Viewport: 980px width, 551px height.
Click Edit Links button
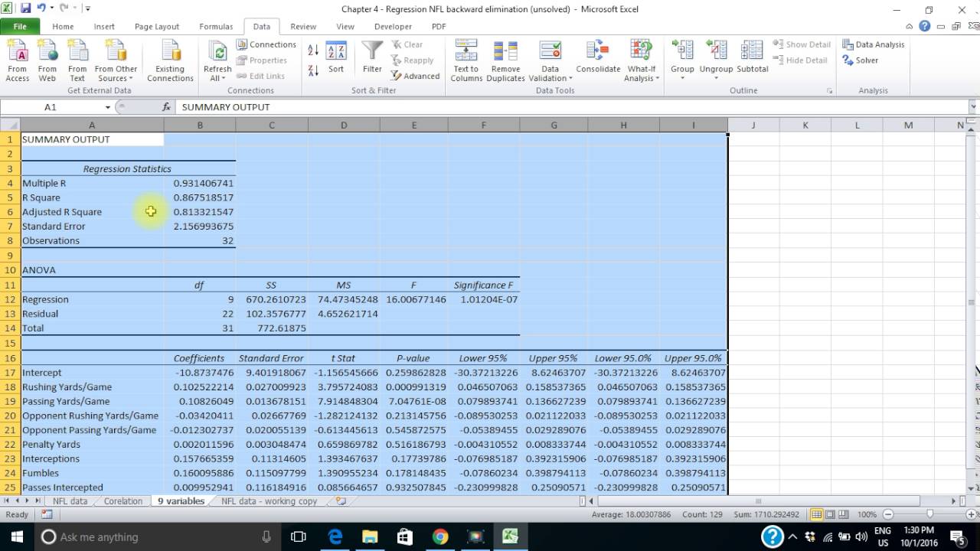click(260, 76)
